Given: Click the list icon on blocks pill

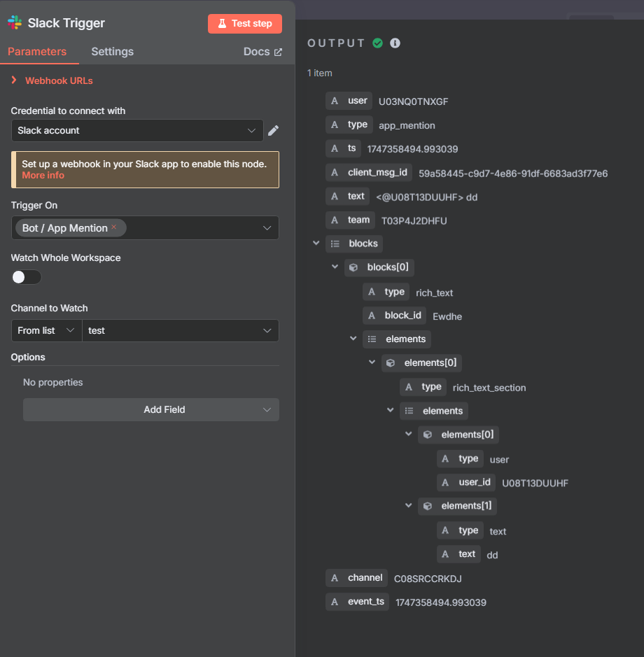Looking at the screenshot, I should pos(335,244).
